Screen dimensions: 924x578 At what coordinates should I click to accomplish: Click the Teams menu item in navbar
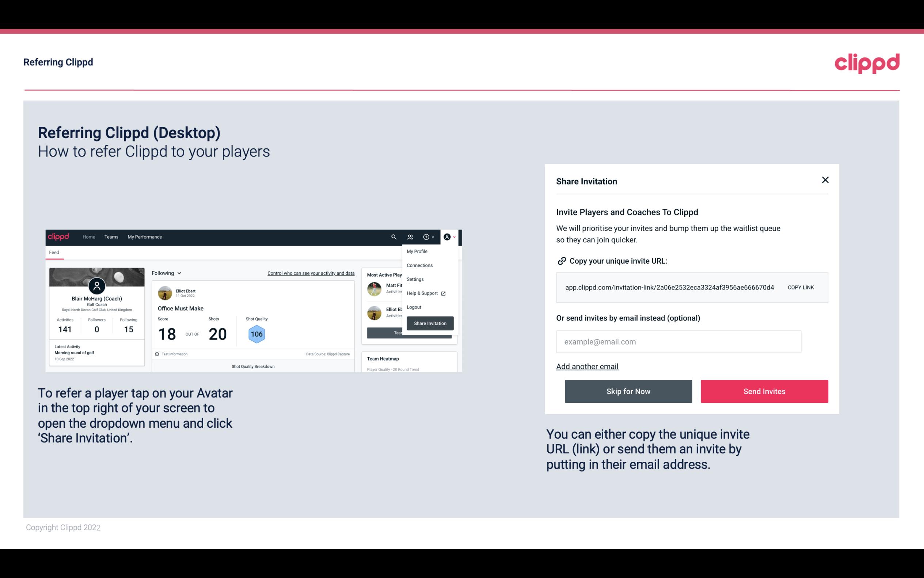click(111, 237)
